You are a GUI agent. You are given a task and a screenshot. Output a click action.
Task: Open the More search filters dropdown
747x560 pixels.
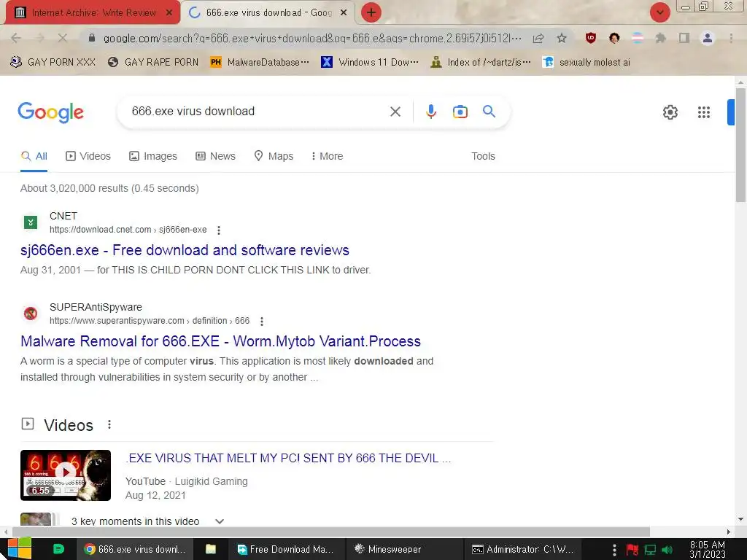327,156
